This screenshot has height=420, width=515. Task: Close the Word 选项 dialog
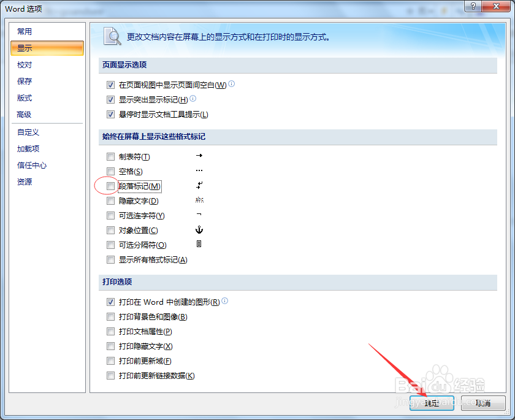(496, 6)
